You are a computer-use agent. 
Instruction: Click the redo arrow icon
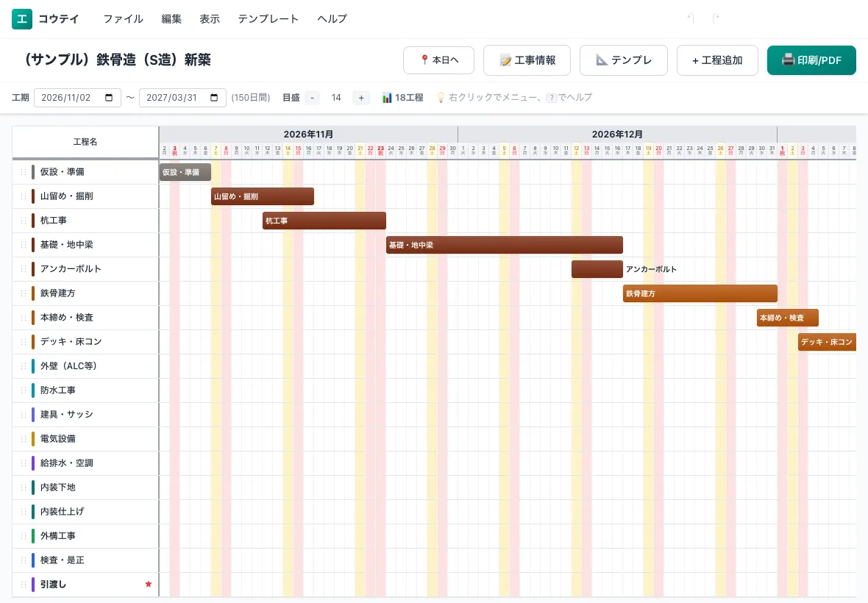[x=715, y=19]
